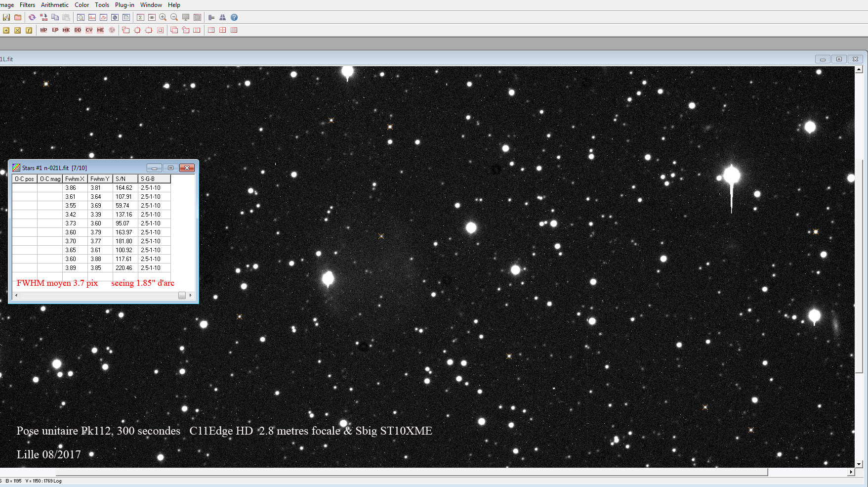This screenshot has height=487, width=868.
Task: Apply the LP low-pass filter icon
Action: pos(55,30)
